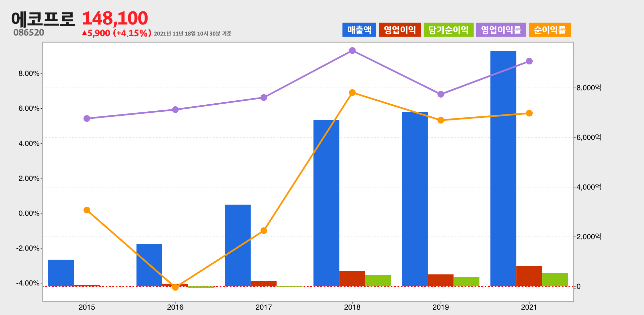Viewport: 644px width, 315px height.
Task: Click the 2021 purple operating margin point
Action: [529, 61]
